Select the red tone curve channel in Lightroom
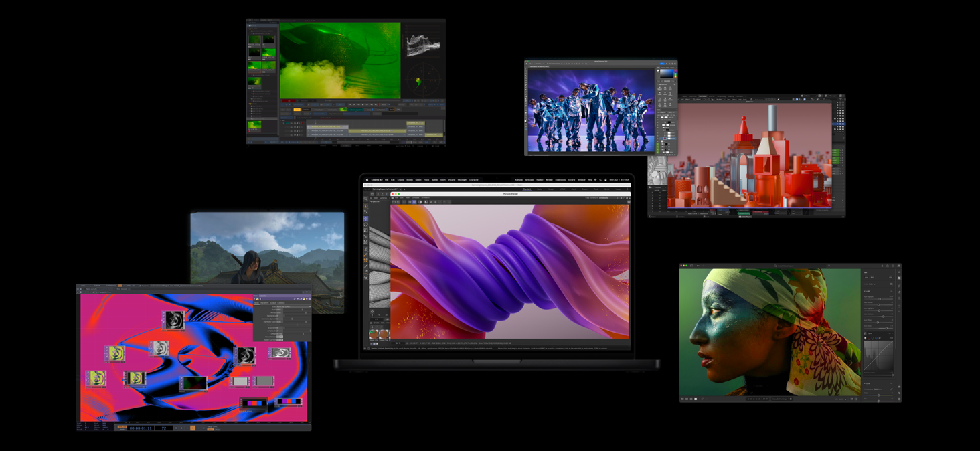This screenshot has height=451, width=980. click(869, 338)
